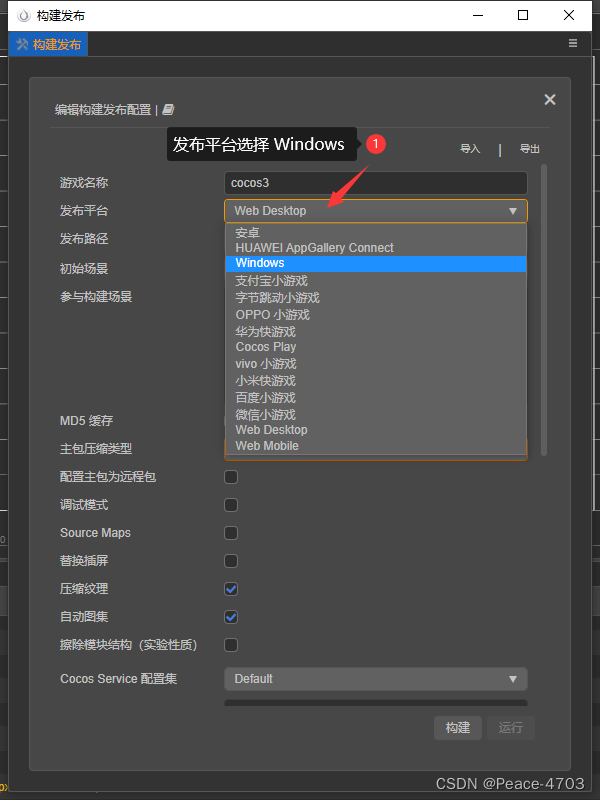Click the 编辑构建发布配置 heading
The width and height of the screenshot is (600, 800).
(103, 110)
